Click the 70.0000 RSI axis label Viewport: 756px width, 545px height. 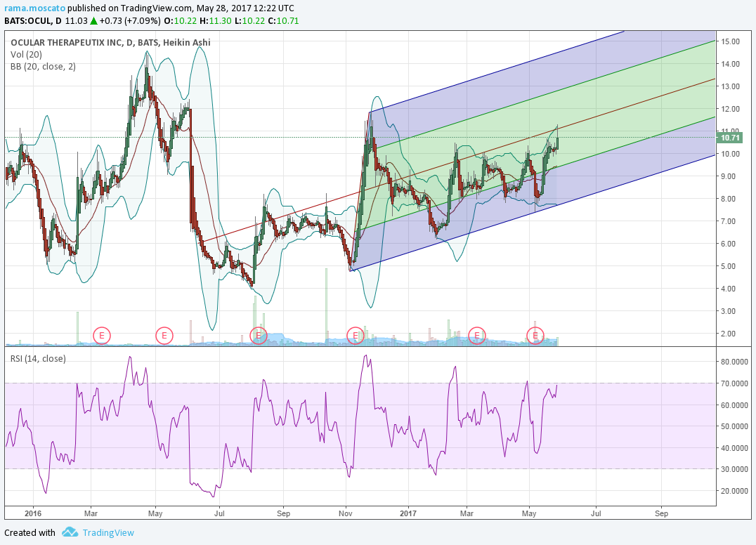735,383
